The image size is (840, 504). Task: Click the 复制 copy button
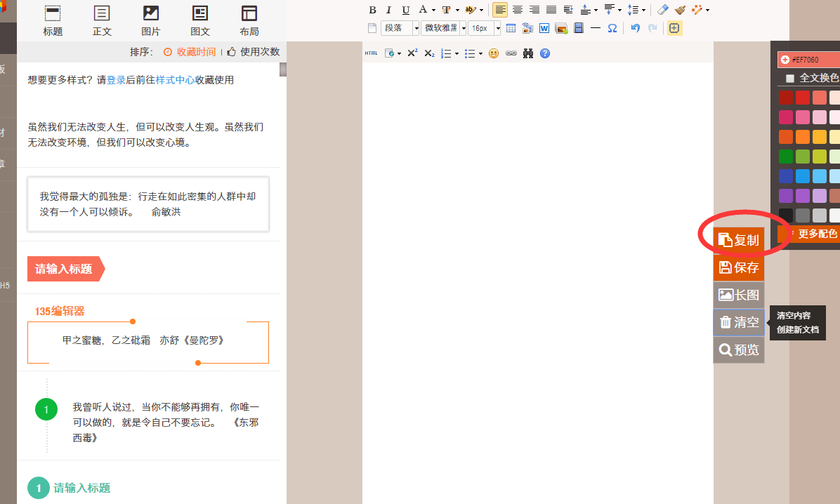(739, 240)
